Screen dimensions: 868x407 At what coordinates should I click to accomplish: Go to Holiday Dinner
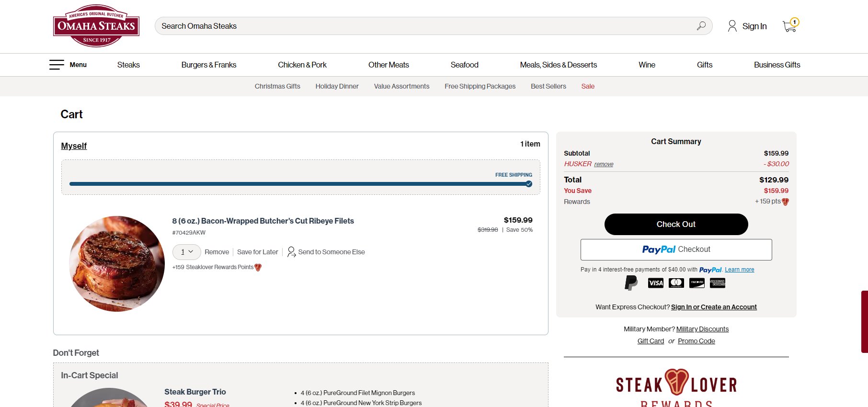337,86
